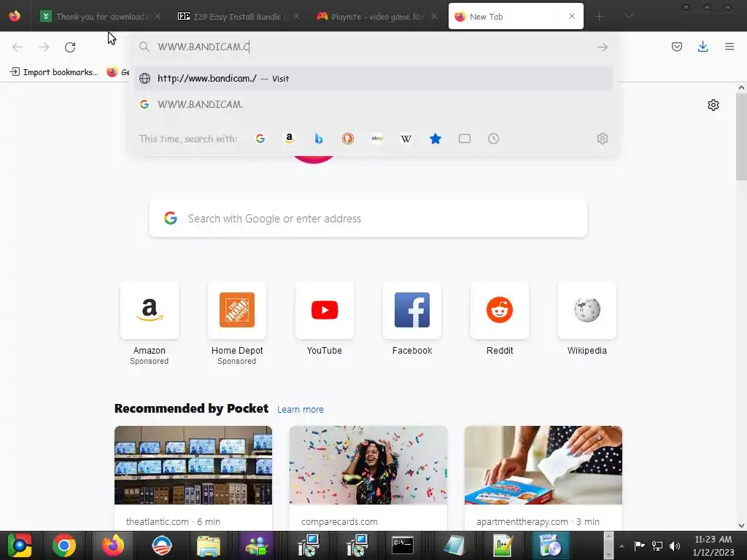
Task: Choose the Google search suggestion WWW.BANDICAM.
Action: point(373,104)
